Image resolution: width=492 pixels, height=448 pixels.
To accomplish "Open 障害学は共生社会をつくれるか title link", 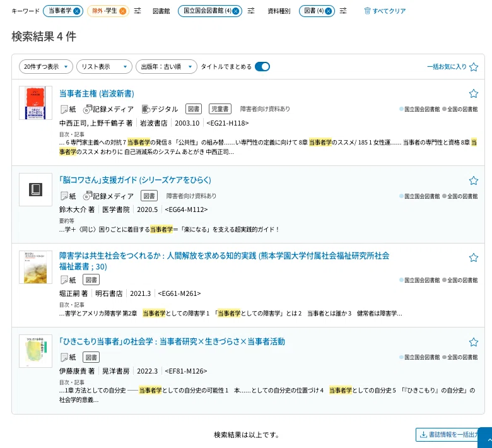I will 224,261.
